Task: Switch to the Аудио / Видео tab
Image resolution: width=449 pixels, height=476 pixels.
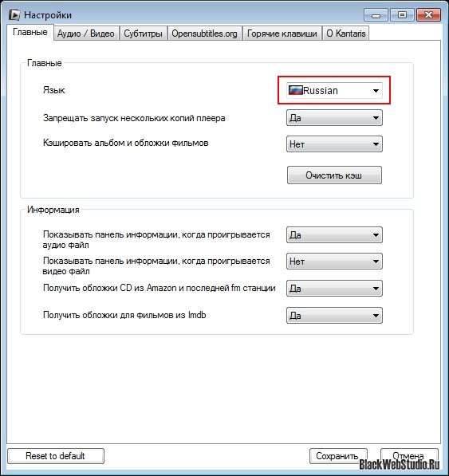Action: [86, 33]
